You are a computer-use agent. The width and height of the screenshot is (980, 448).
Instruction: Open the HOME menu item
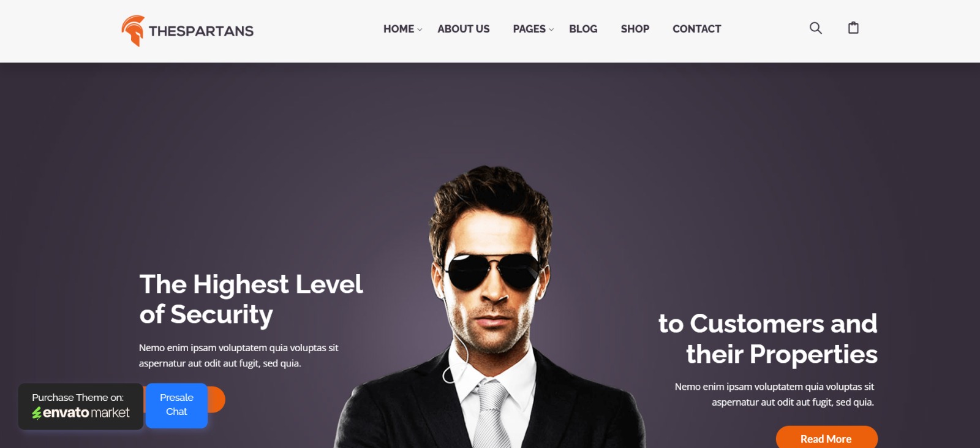399,29
